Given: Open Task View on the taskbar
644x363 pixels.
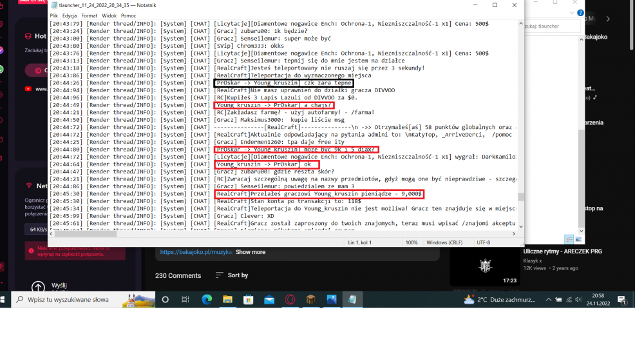Looking at the screenshot, I should (185, 300).
